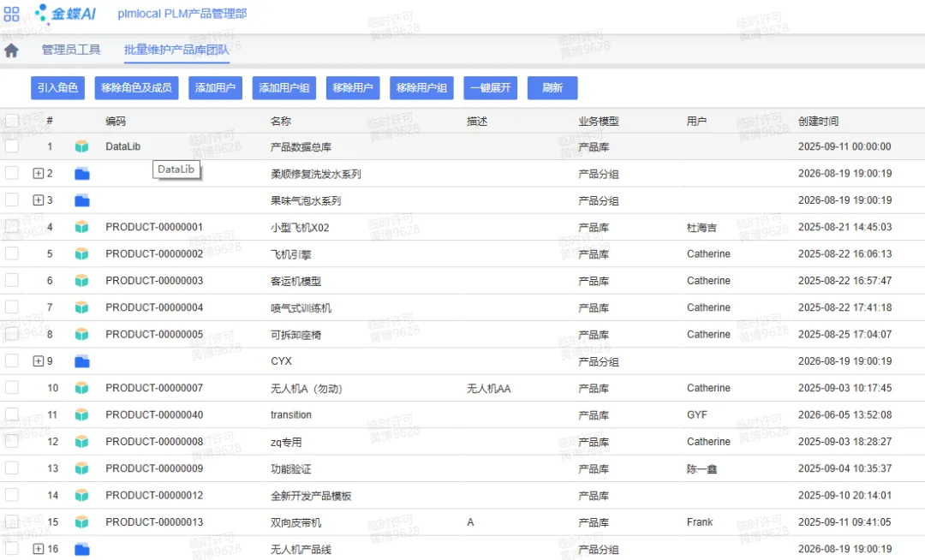Viewport: 925px width, 560px height.
Task: Click the DataLib product library cube icon
Action: [82, 146]
